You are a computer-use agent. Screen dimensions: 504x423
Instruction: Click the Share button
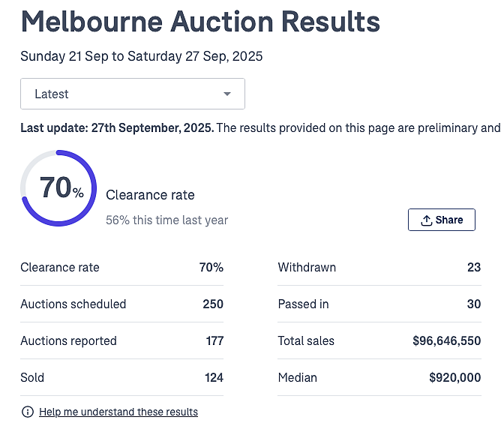point(442,220)
